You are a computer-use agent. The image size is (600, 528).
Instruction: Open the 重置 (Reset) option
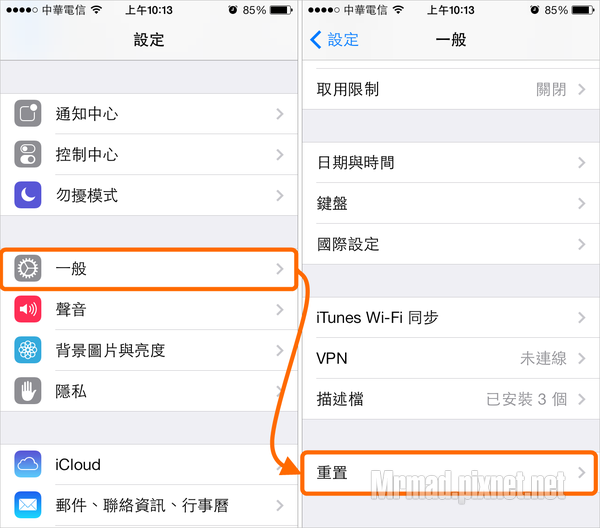pyautogui.click(x=451, y=473)
